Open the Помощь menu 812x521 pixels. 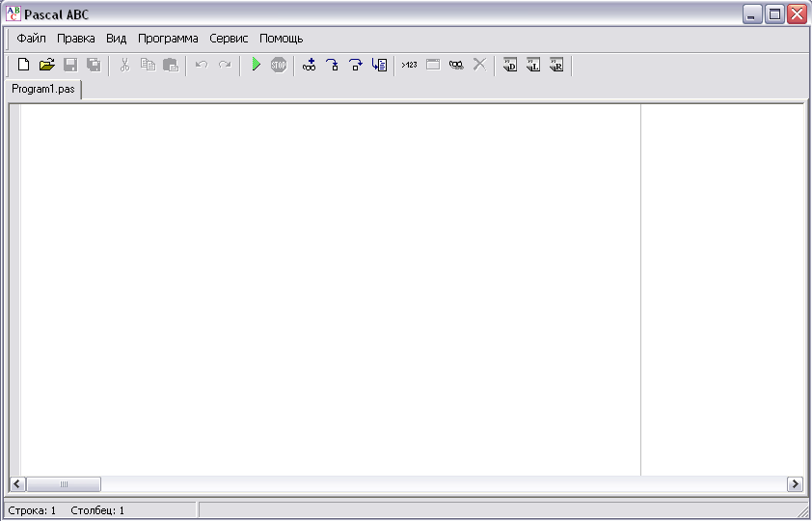pos(282,39)
